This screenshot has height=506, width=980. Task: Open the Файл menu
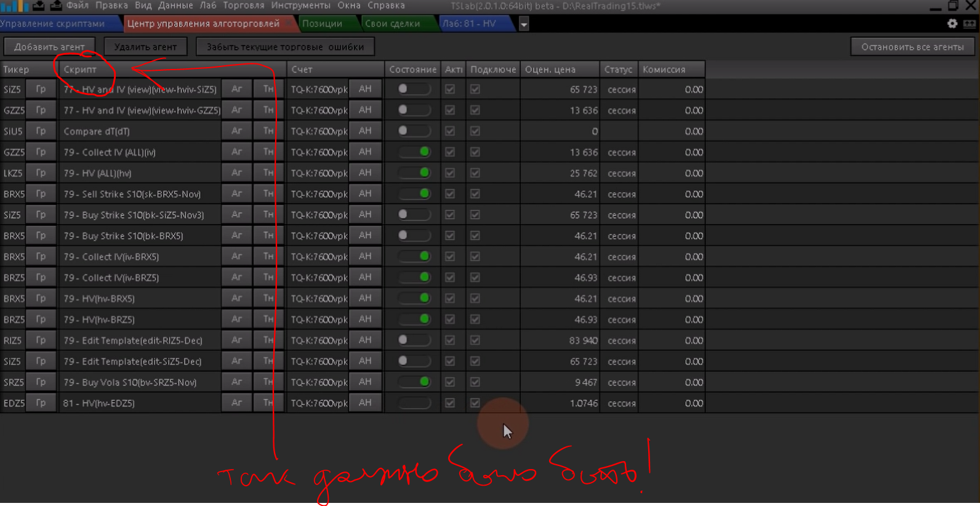pos(78,6)
